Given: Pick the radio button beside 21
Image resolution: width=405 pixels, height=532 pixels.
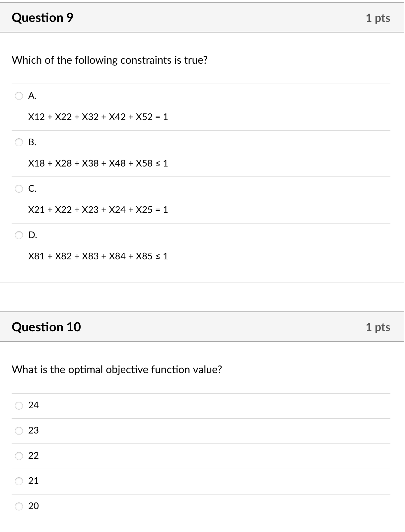Looking at the screenshot, I should click(19, 481).
